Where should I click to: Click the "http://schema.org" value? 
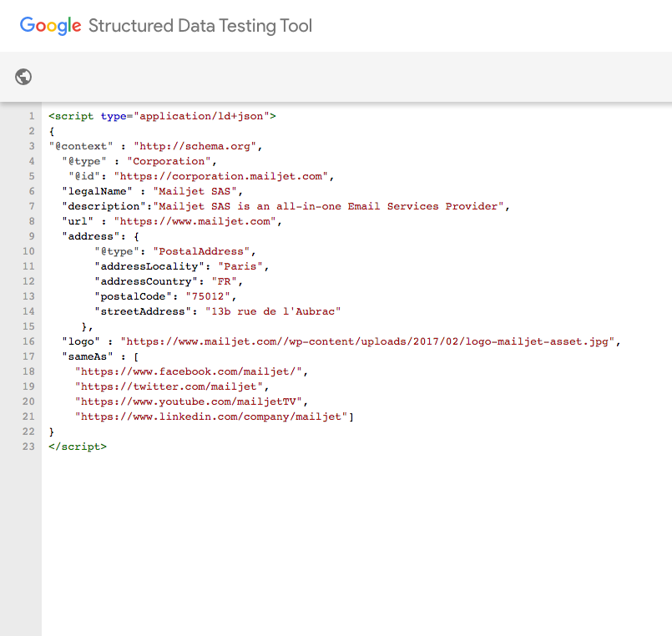[x=195, y=146]
